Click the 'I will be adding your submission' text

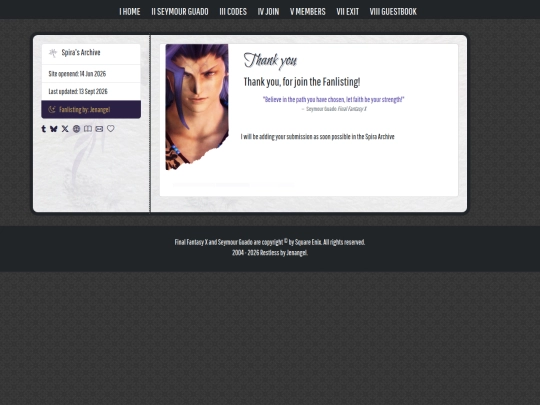318,137
